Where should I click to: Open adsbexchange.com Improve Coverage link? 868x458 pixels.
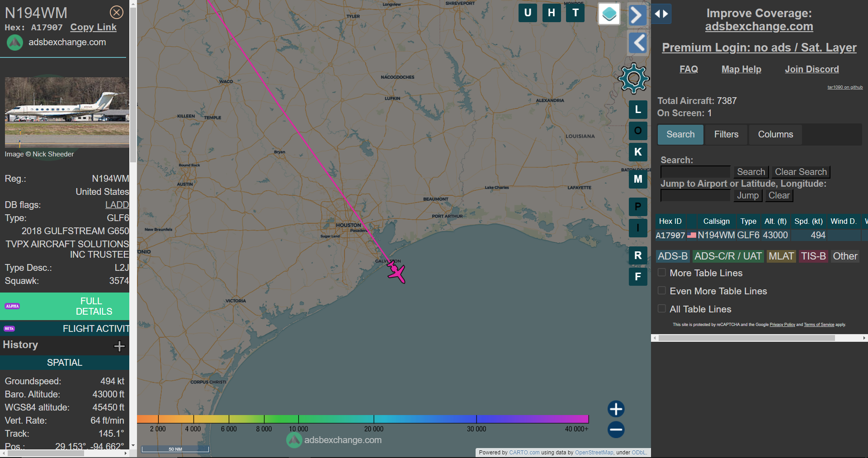[759, 27]
